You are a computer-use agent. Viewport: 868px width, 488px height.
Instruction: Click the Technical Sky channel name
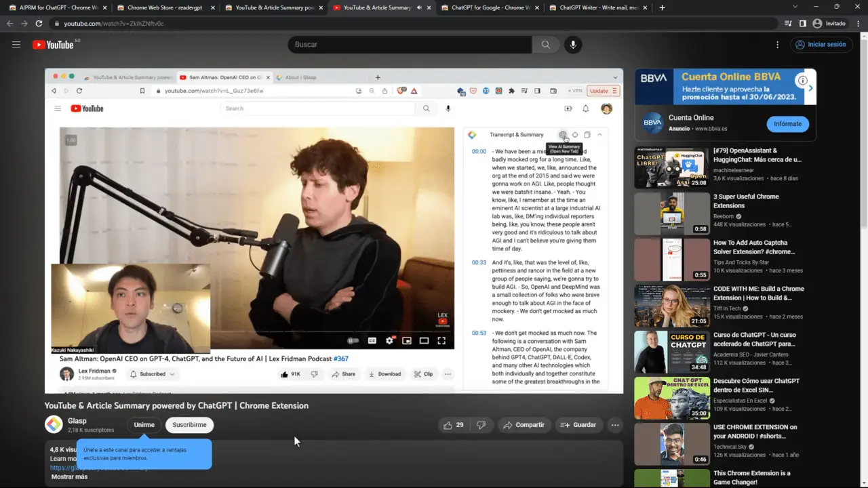[x=731, y=447]
